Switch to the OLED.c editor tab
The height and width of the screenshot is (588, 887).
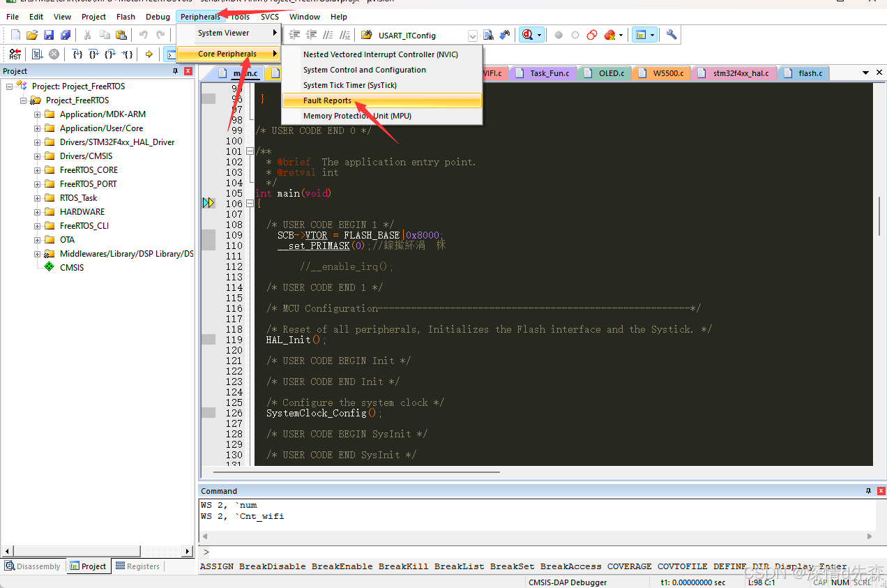coord(605,73)
